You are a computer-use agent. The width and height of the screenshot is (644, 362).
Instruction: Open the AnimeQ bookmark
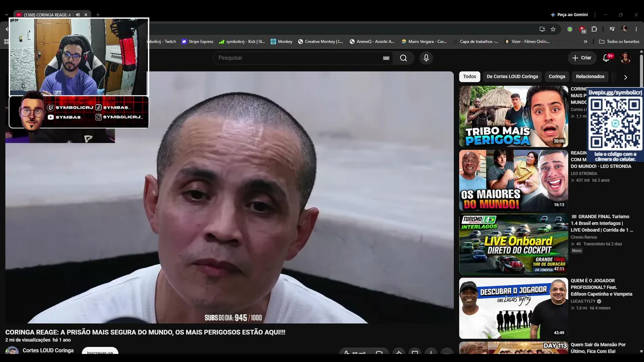tap(373, 42)
